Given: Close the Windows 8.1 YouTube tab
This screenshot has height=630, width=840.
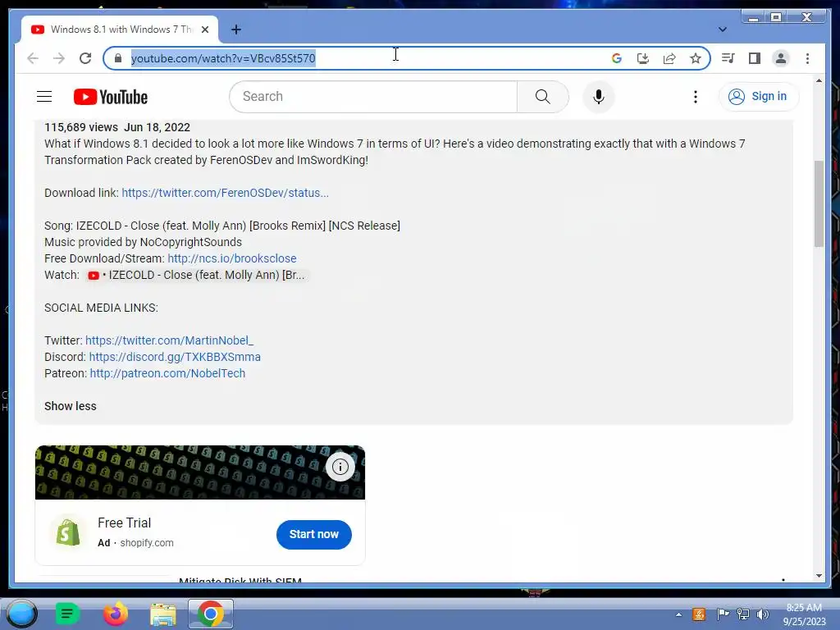Looking at the screenshot, I should point(204,30).
